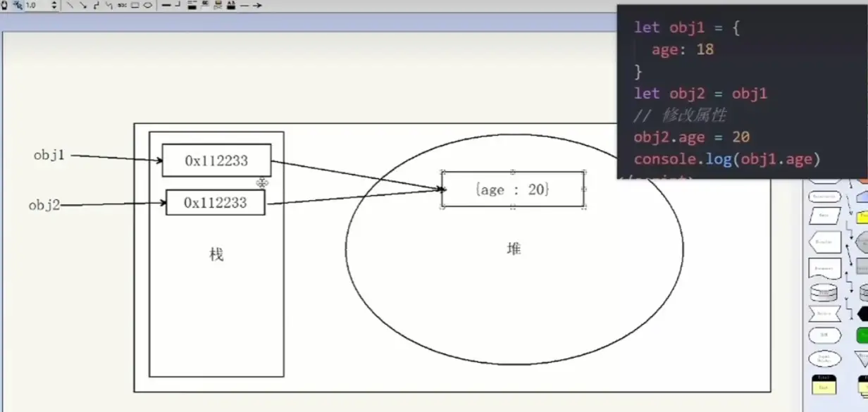868x412 pixels.
Task: Open the line color toolbar option
Action: (x=205, y=5)
